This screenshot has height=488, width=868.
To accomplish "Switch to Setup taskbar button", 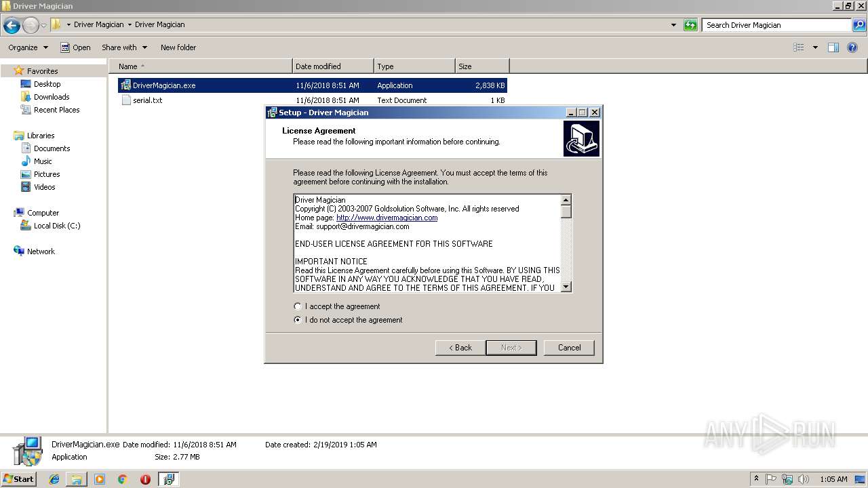I will (x=168, y=479).
